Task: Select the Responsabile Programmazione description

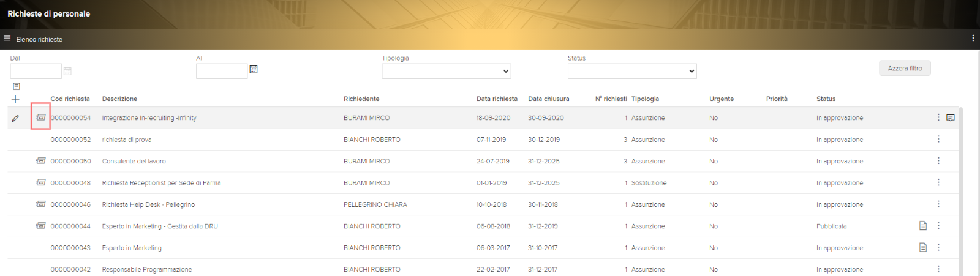Action: point(147,269)
